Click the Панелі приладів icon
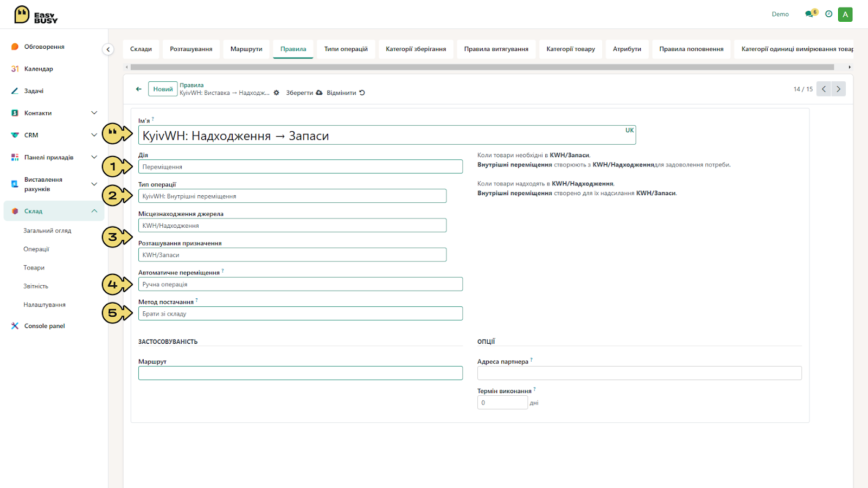The width and height of the screenshot is (868, 488). 15,157
